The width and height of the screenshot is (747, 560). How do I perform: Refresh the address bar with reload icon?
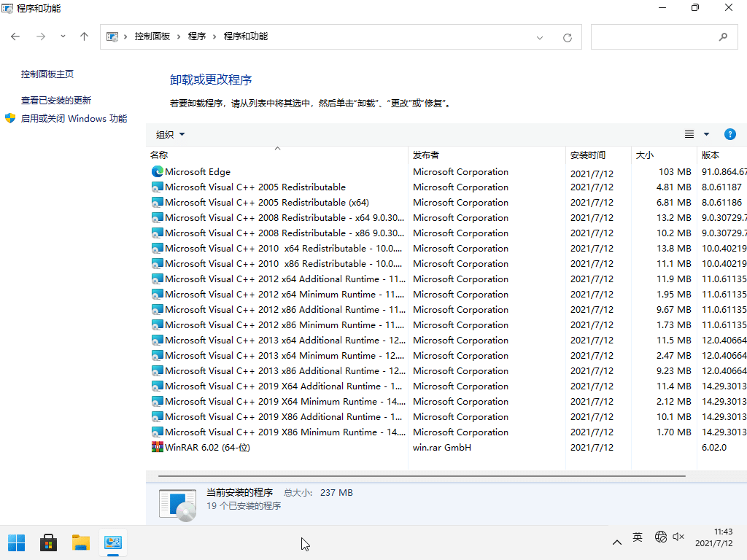pos(567,37)
